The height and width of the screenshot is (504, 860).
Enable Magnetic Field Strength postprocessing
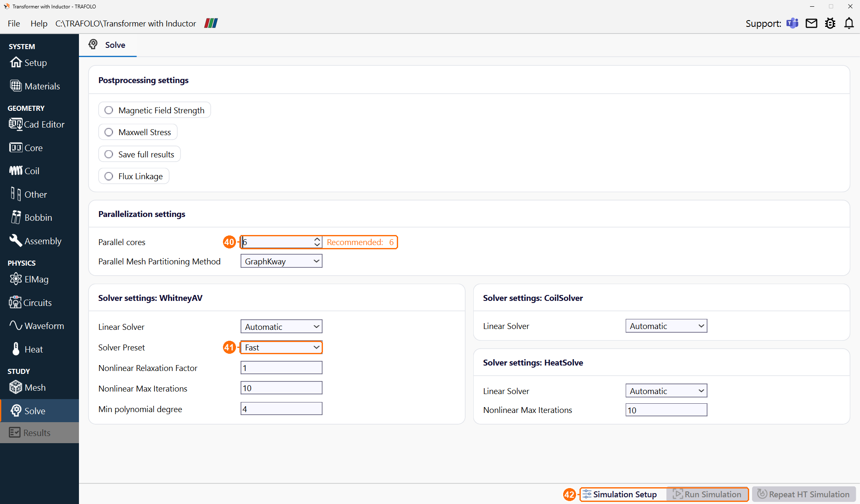click(155, 110)
